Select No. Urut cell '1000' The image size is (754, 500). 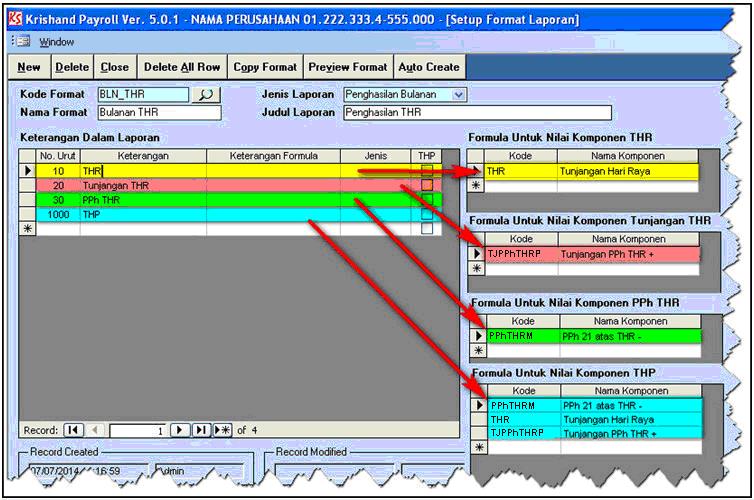[x=58, y=214]
